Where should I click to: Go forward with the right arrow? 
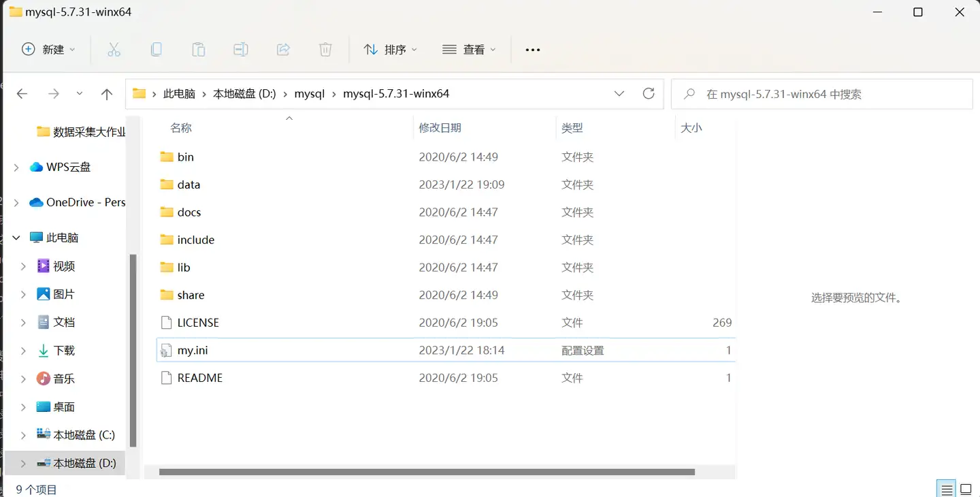[54, 94]
